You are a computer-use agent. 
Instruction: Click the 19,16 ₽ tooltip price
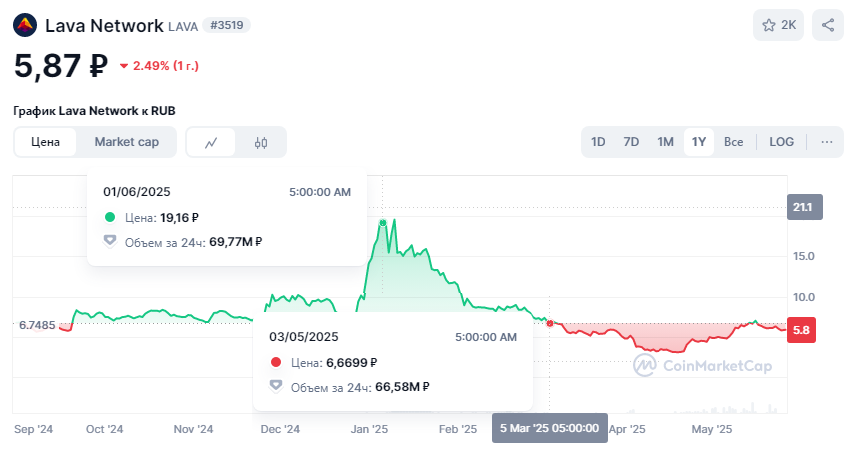[179, 218]
